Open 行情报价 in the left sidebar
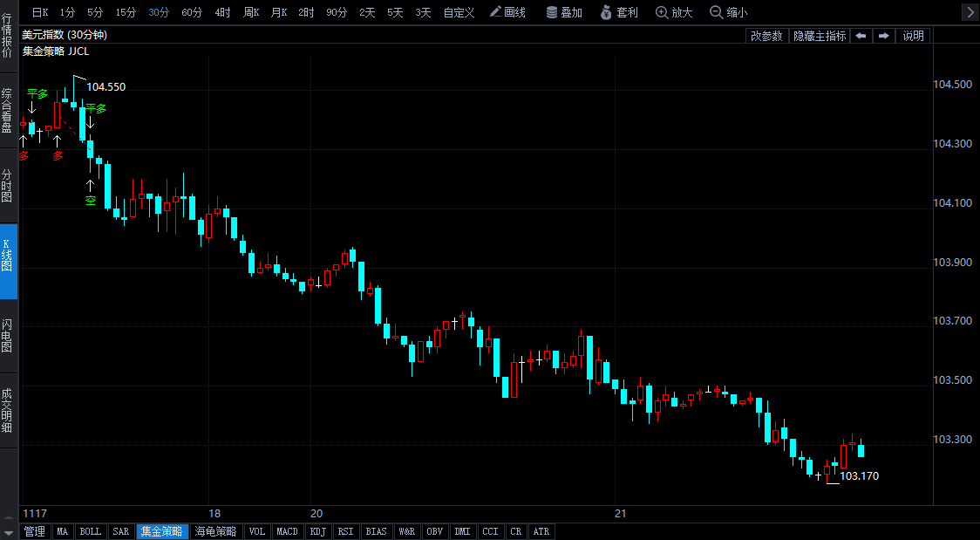This screenshot has height=540, width=980. tap(8, 37)
